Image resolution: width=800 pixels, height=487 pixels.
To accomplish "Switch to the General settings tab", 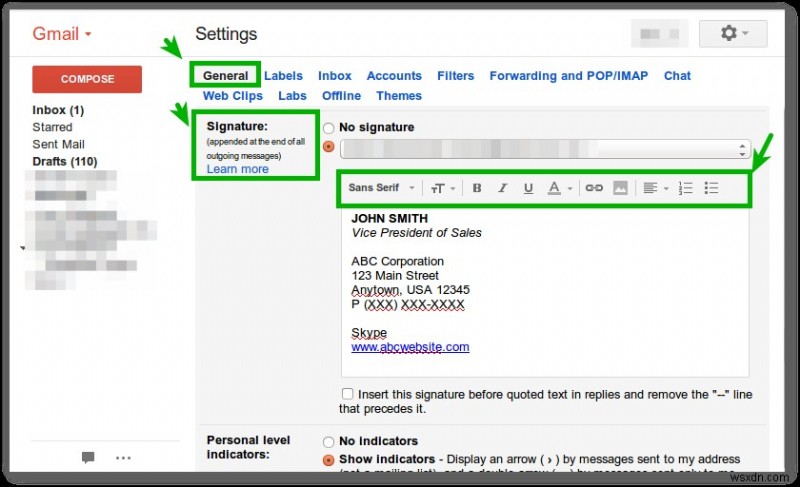I will [x=226, y=75].
